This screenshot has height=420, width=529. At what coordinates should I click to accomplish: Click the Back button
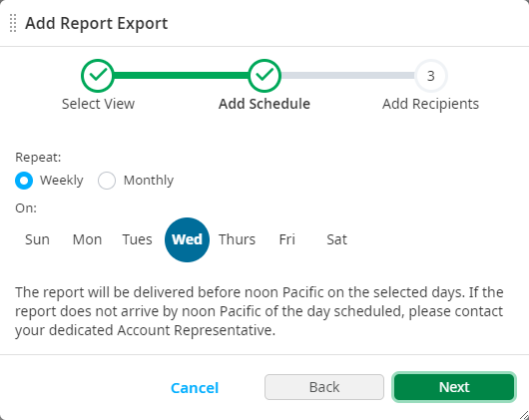point(324,387)
